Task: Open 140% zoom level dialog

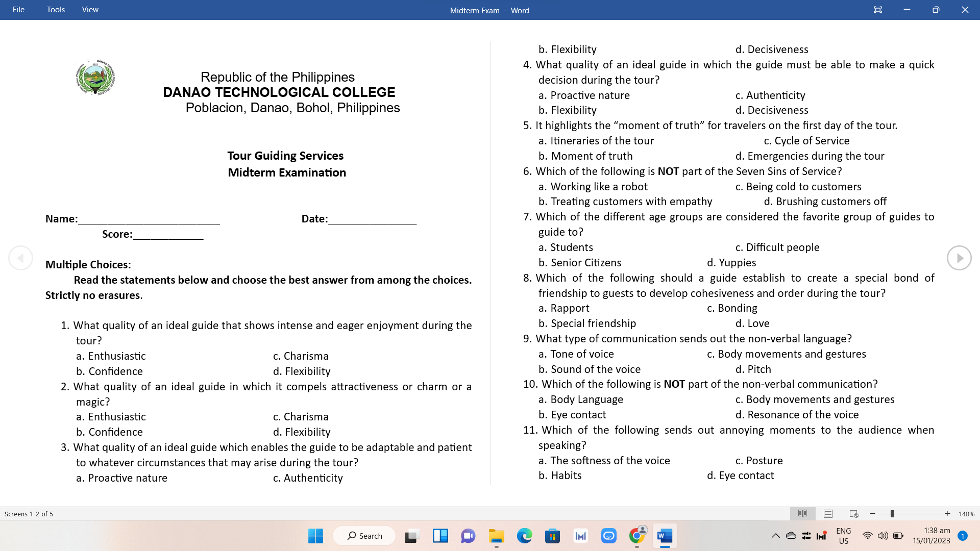Action: (966, 514)
